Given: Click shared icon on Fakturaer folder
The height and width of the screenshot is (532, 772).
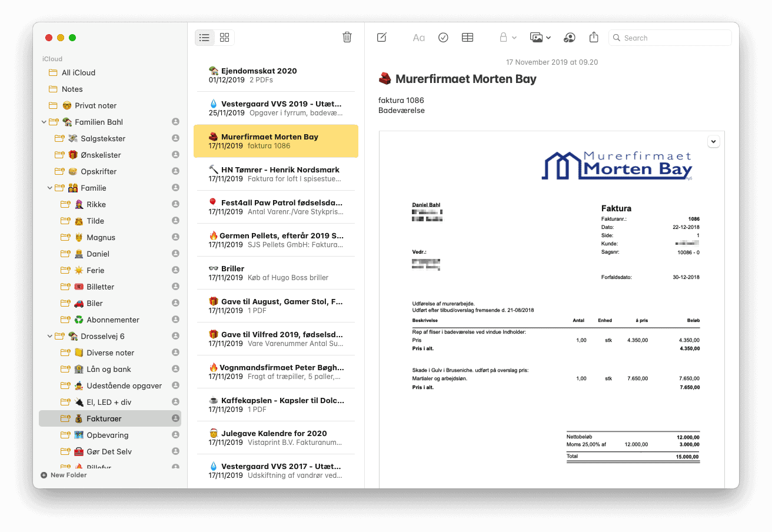Looking at the screenshot, I should [x=175, y=418].
